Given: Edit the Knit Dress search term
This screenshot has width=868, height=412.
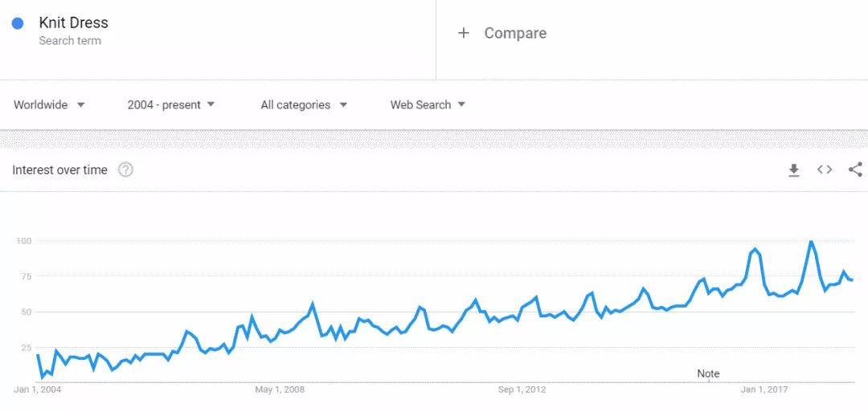Looking at the screenshot, I should tap(73, 23).
